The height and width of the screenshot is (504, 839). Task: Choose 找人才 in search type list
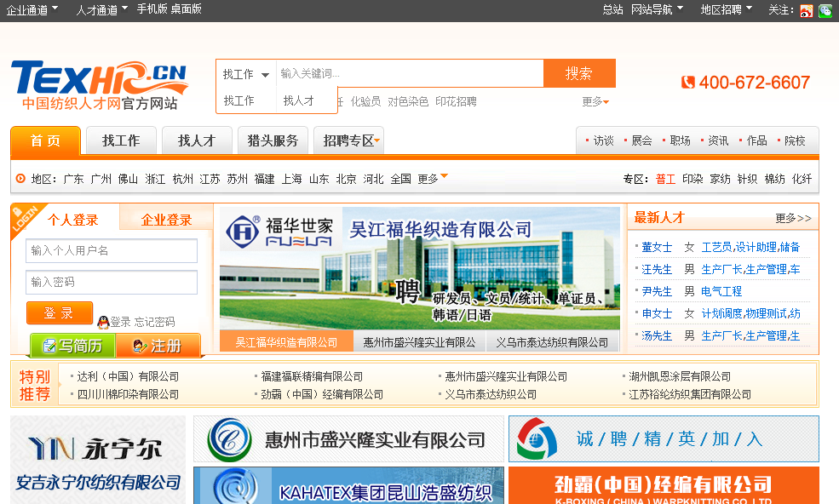point(299,100)
